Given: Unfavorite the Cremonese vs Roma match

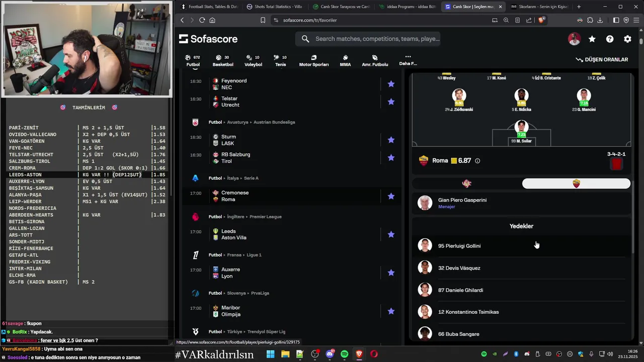Looking at the screenshot, I should coord(391,196).
